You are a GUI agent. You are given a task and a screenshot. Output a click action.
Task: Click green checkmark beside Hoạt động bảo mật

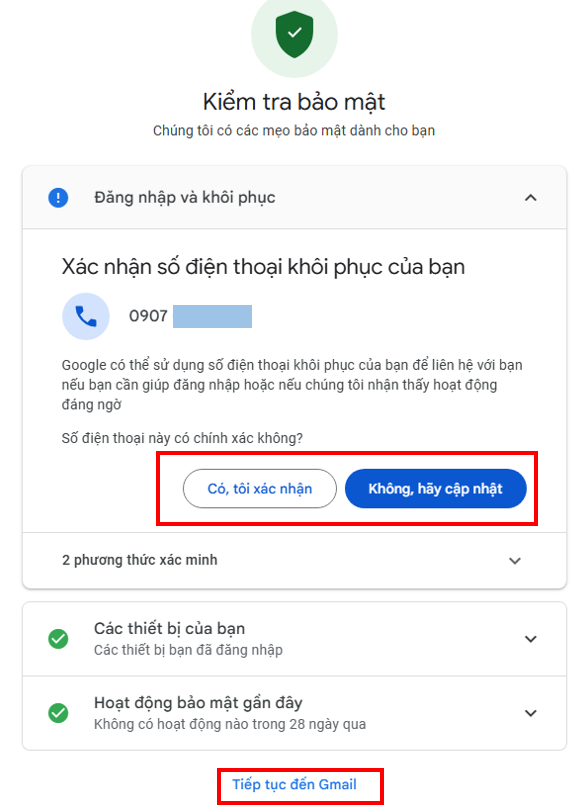pyautogui.click(x=58, y=713)
